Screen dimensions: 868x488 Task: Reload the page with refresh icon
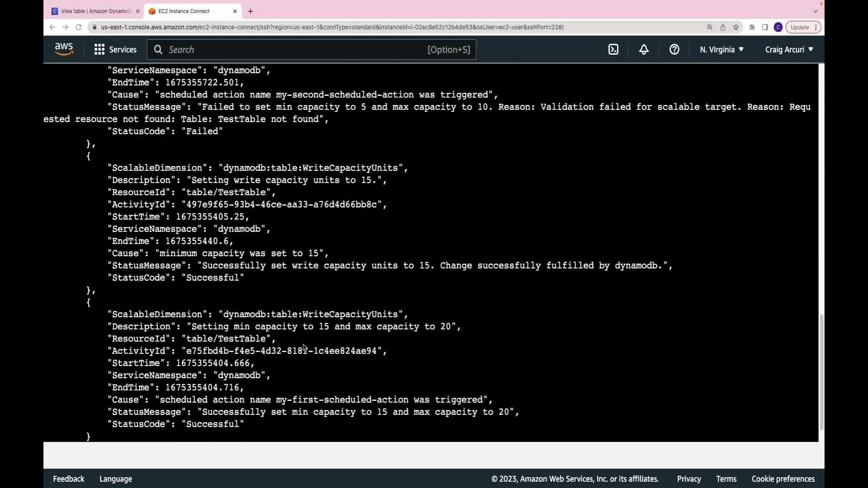point(78,27)
